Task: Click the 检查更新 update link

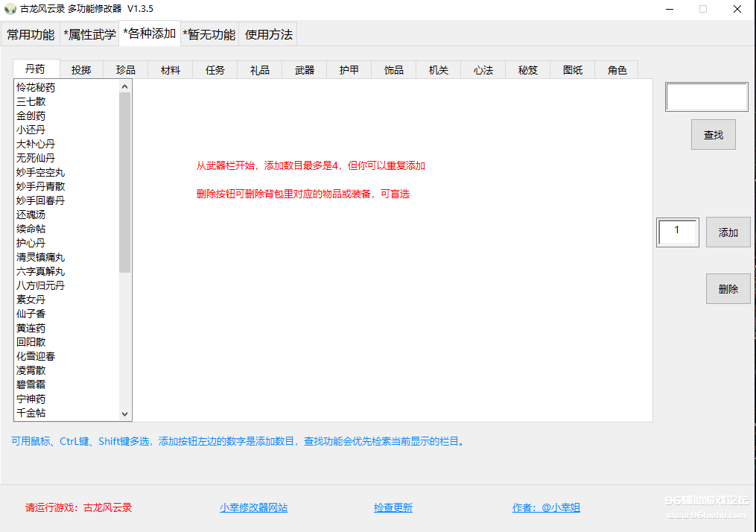Action: (x=393, y=507)
